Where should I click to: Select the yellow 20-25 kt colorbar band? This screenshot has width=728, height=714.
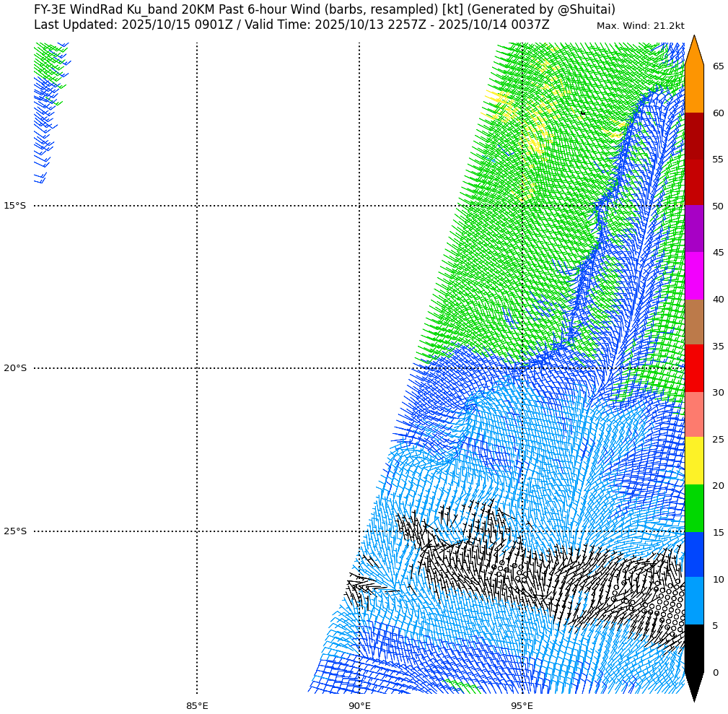click(693, 461)
